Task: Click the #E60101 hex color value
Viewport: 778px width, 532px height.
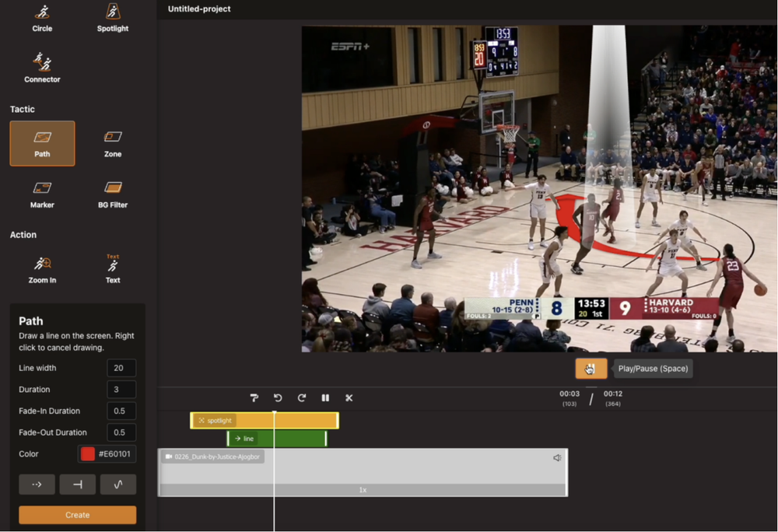Action: click(x=114, y=453)
